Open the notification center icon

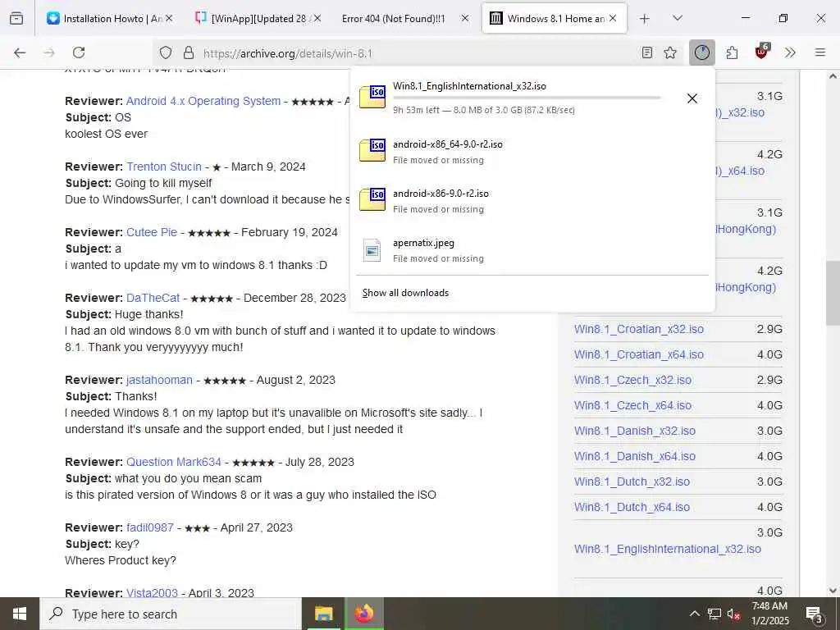(815, 614)
